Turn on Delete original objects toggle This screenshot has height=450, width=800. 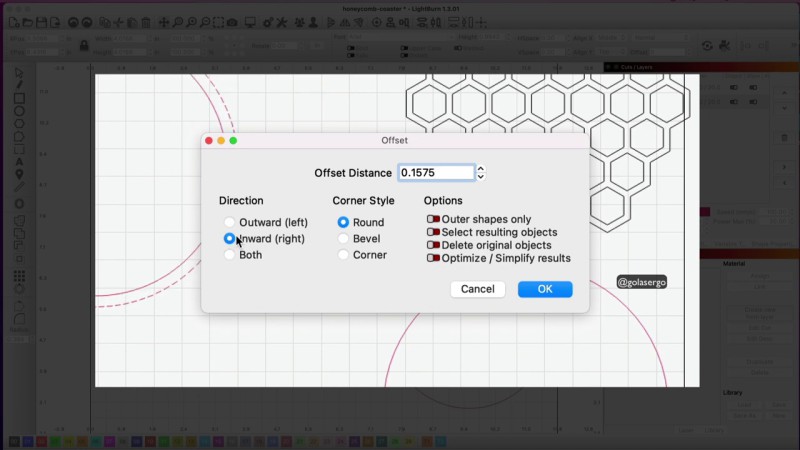(x=433, y=245)
